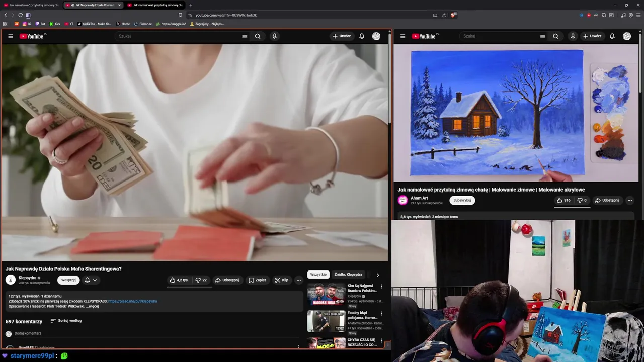
Task: Like the Aham Art painting video (316)
Action: pyautogui.click(x=563, y=200)
